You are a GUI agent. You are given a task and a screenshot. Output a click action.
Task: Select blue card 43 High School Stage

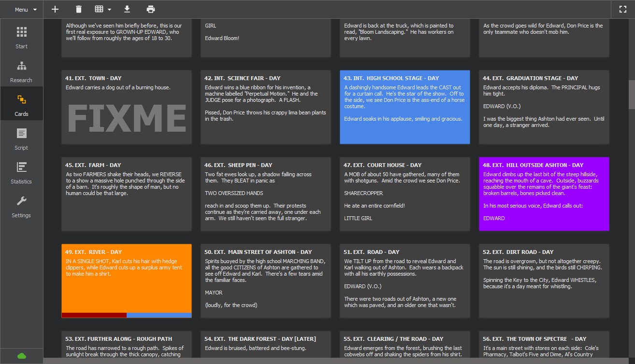tap(404, 107)
